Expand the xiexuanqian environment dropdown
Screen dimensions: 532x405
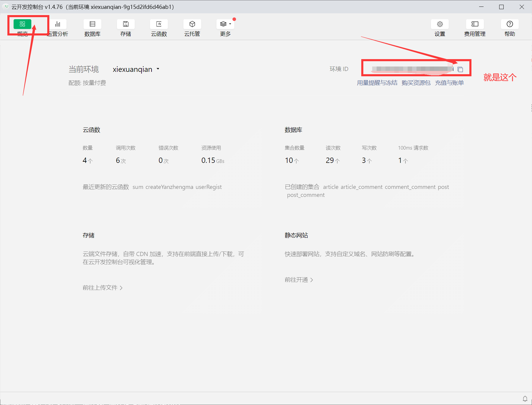pos(136,69)
